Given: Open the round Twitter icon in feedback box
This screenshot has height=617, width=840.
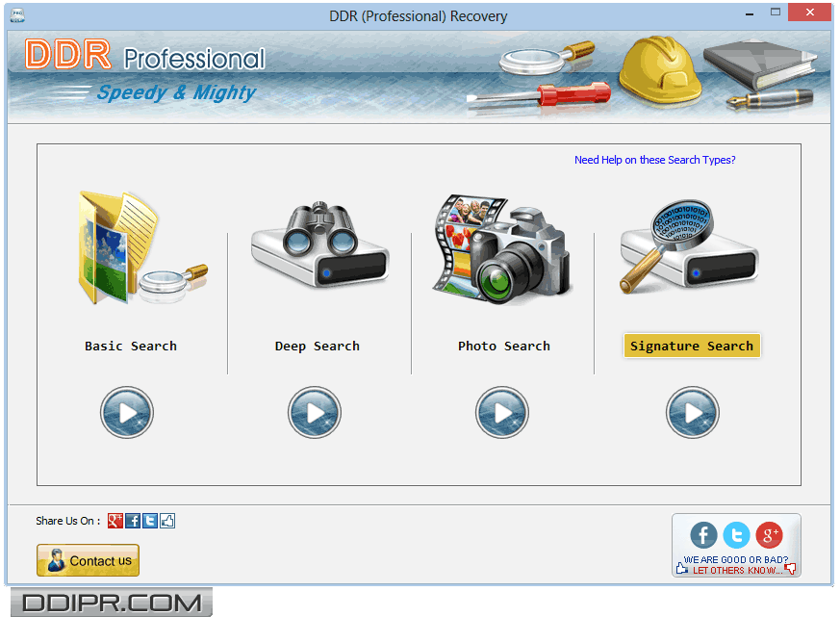Looking at the screenshot, I should pyautogui.click(x=736, y=535).
